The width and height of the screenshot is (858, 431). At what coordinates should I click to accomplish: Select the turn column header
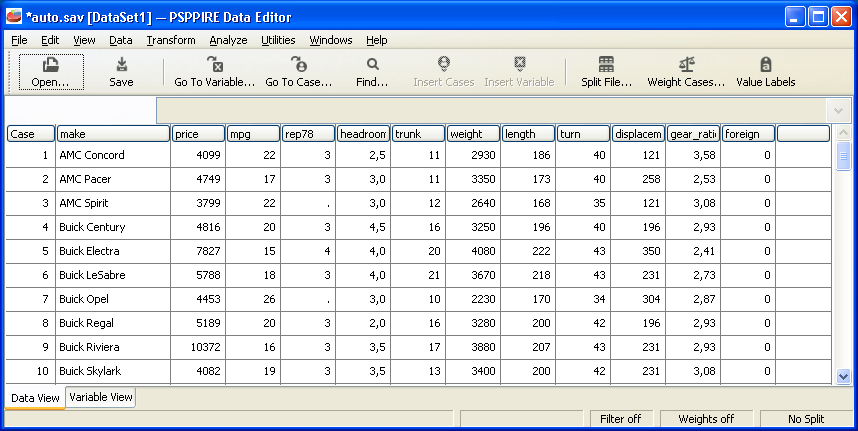583,134
